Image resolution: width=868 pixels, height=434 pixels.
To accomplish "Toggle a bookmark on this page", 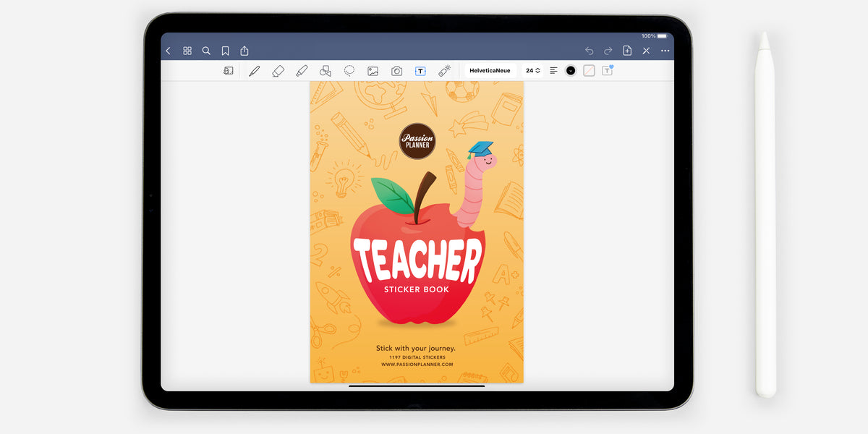I will click(x=225, y=51).
